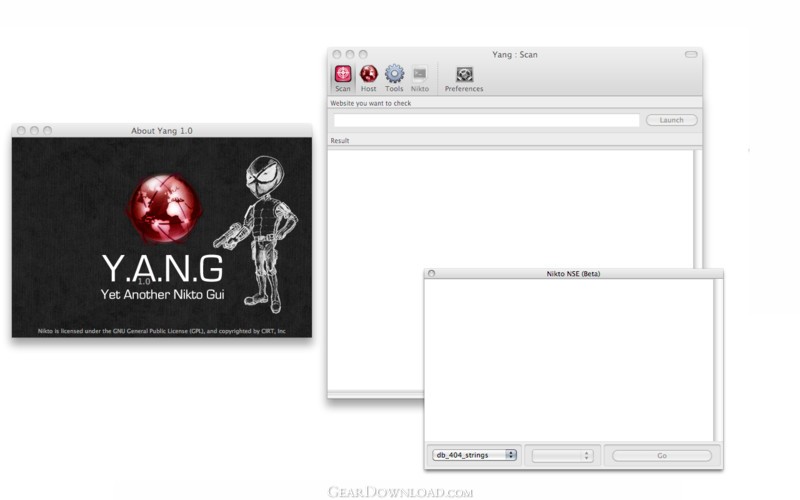Image resolution: width=800 pixels, height=500 pixels.
Task: Click the toolbar toggle pill in Yang Scan window
Action: pos(691,54)
